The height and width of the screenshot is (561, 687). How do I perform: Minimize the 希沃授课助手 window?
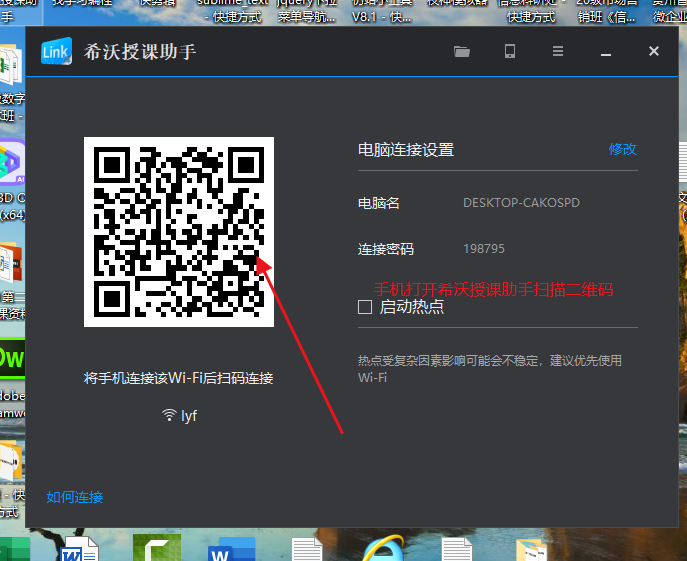tap(606, 54)
